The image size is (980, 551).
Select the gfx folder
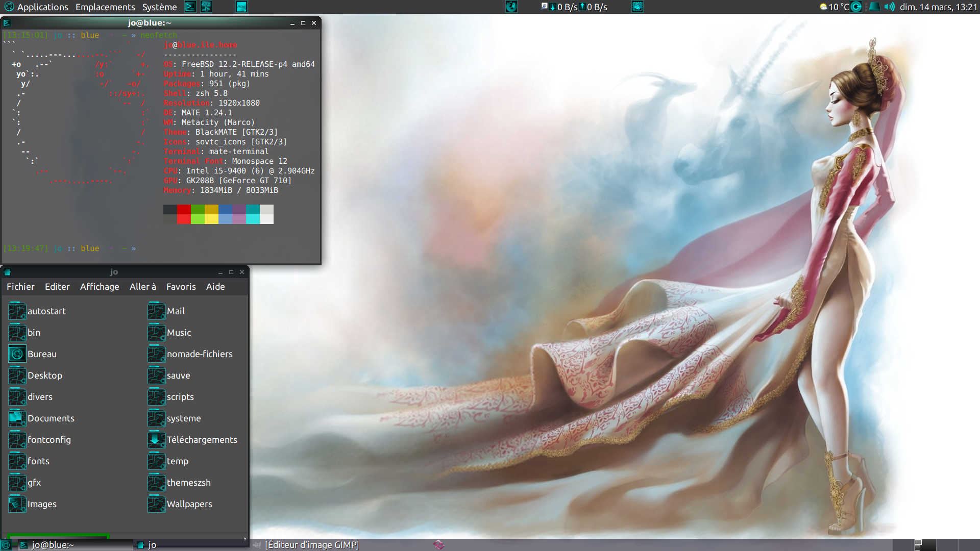pos(24,483)
